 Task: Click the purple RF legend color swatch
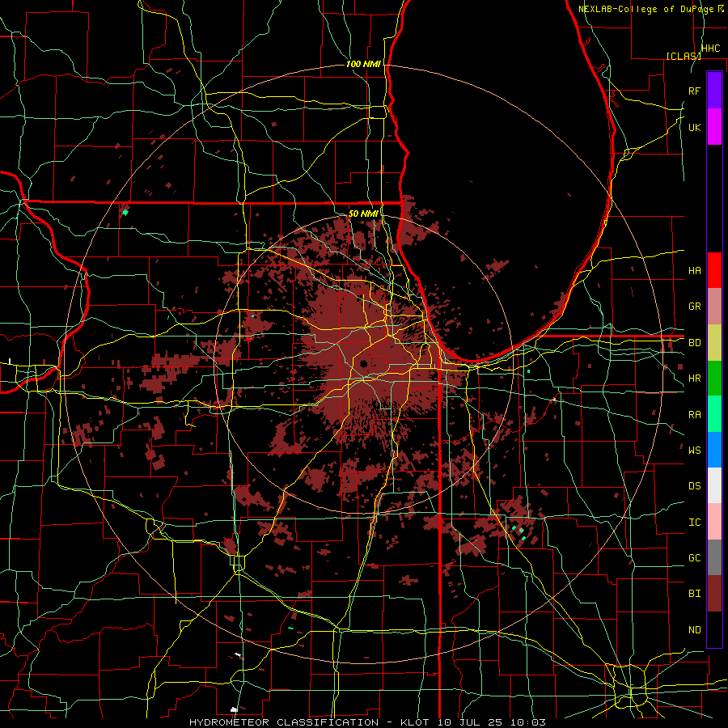(x=714, y=91)
